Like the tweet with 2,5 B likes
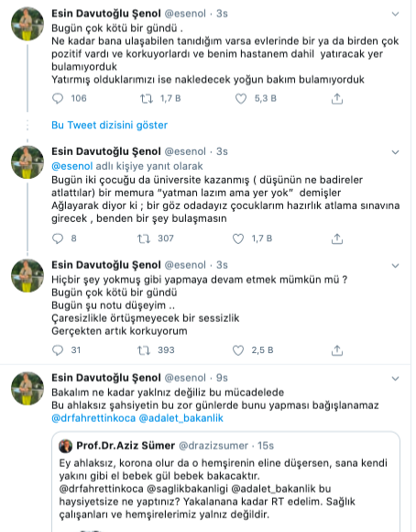The height and width of the screenshot is (532, 416). click(x=238, y=350)
